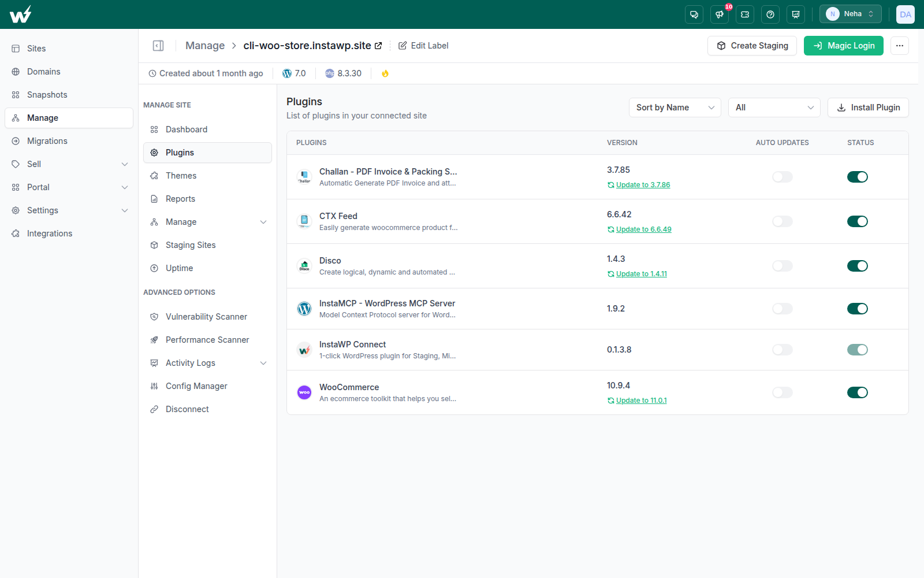Click the flame icon in the site info bar
The image size is (924, 578).
pyautogui.click(x=385, y=73)
